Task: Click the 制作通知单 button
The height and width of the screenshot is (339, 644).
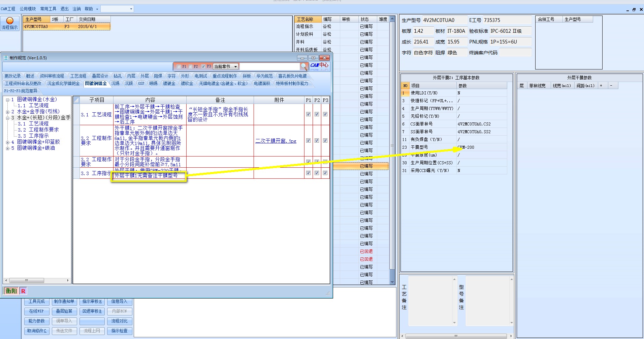Action: coord(64,302)
